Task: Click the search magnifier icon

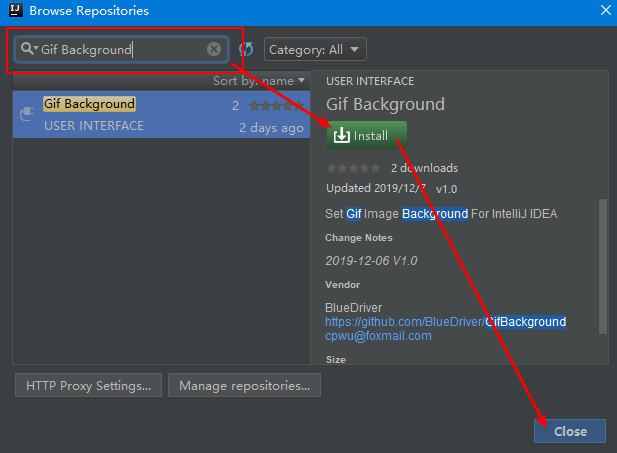Action: coord(28,49)
